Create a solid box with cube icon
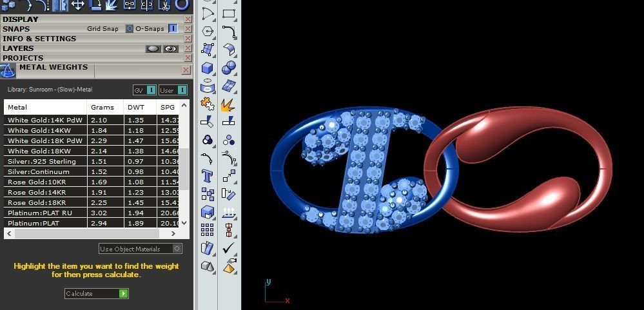 (x=208, y=67)
